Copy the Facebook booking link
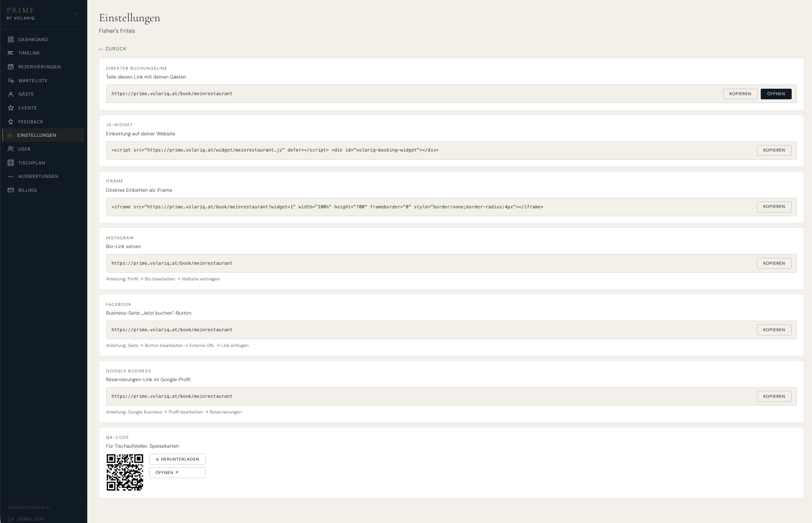 click(x=774, y=330)
